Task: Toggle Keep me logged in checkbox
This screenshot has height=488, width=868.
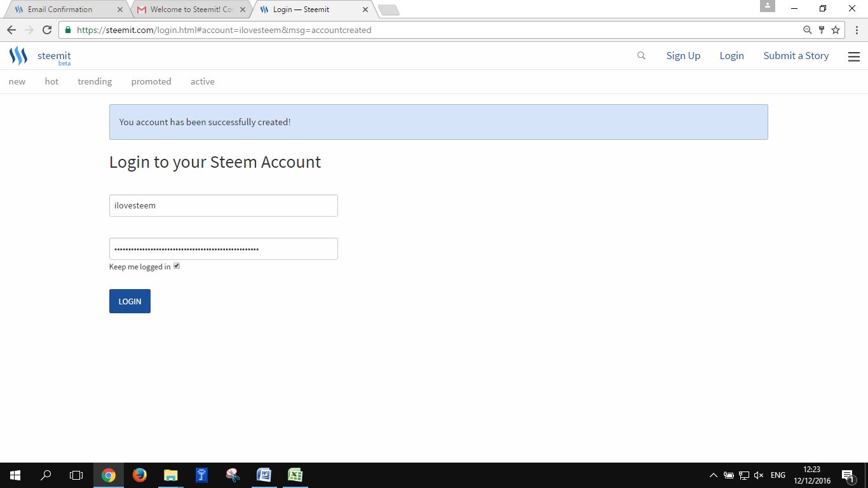Action: (177, 266)
